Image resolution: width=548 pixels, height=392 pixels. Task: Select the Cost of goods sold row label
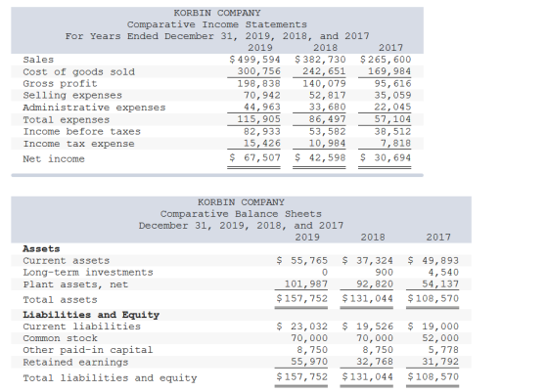click(78, 72)
